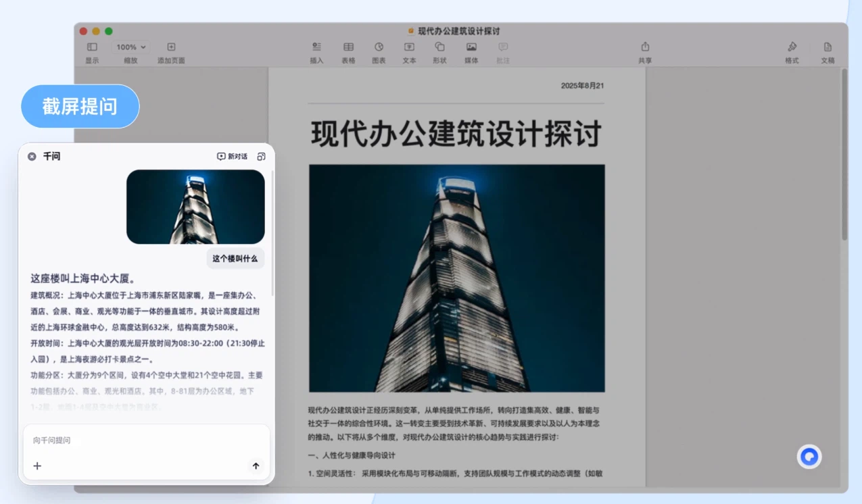Click the 向千问提问 input field
The height and width of the screenshot is (504, 862).
tap(147, 440)
